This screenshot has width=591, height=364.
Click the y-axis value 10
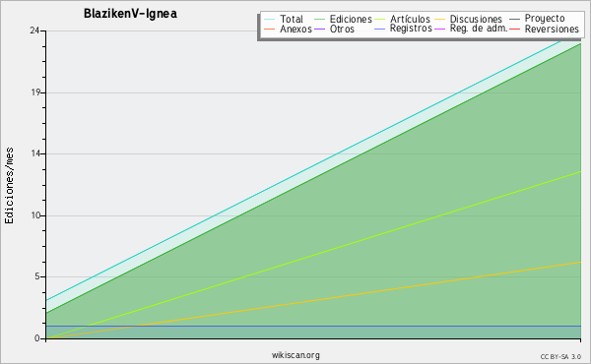pos(35,215)
